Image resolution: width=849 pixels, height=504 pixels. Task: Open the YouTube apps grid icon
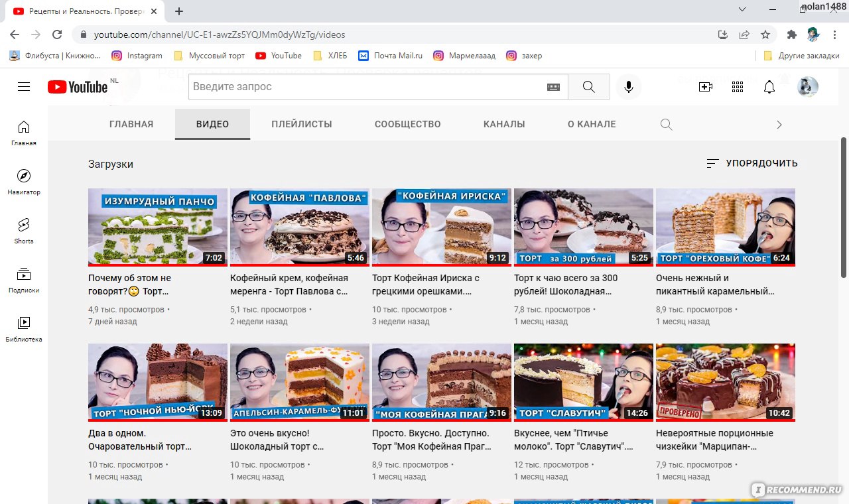click(x=738, y=87)
